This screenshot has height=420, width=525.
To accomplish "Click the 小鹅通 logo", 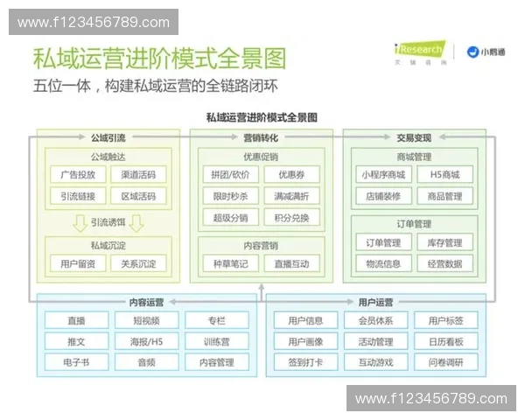I will tap(486, 52).
